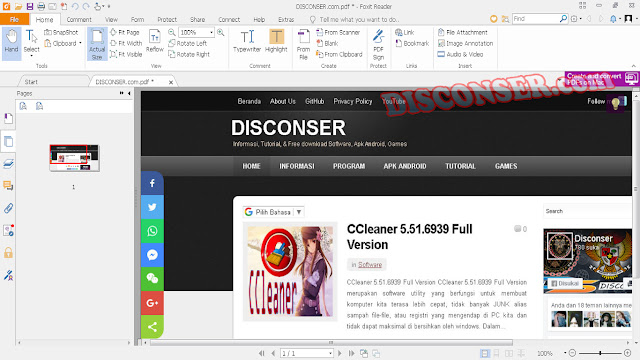This screenshot has width=640, height=360.
Task: Collapse the Pages panel
Action: tap(129, 93)
